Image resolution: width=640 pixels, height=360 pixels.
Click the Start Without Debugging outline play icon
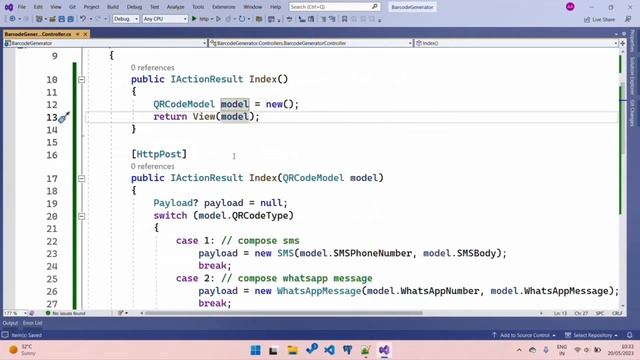coord(219,19)
